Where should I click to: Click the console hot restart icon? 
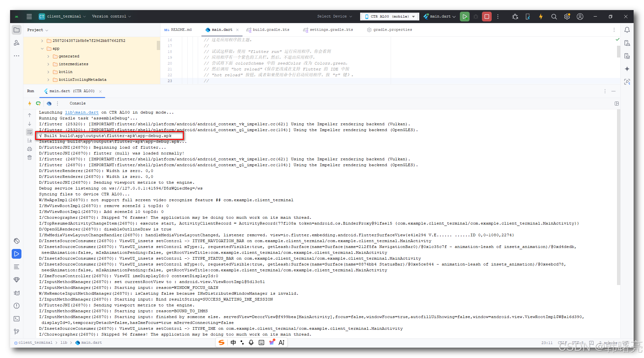(38, 103)
